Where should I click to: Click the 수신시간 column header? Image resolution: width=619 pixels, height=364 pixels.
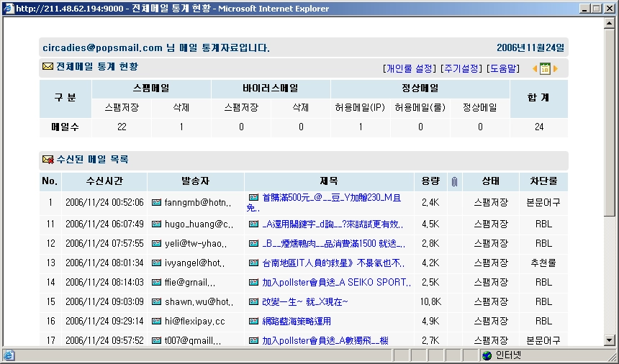(104, 181)
